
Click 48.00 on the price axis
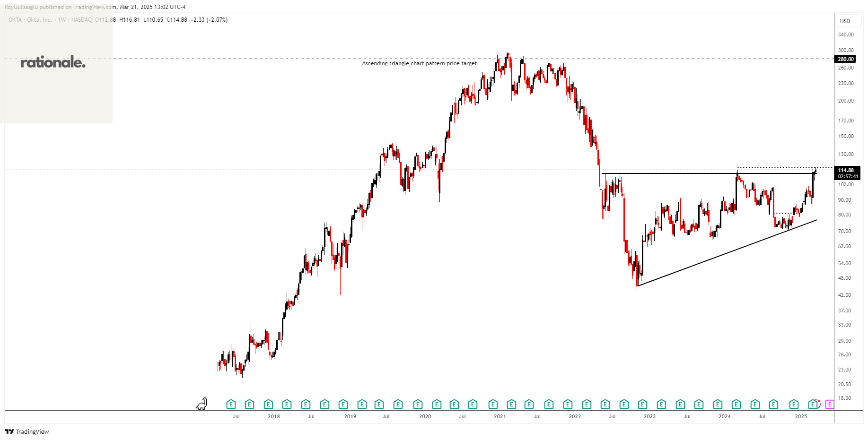point(844,278)
